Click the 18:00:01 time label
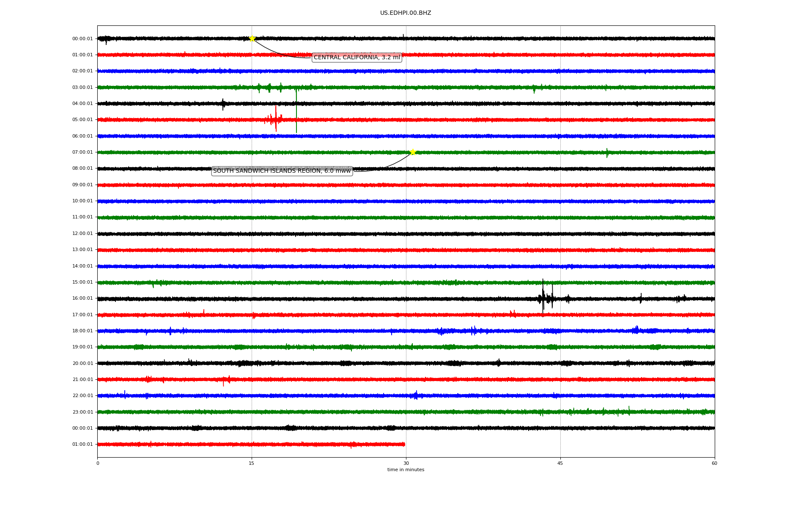812x508 pixels. tap(82, 331)
